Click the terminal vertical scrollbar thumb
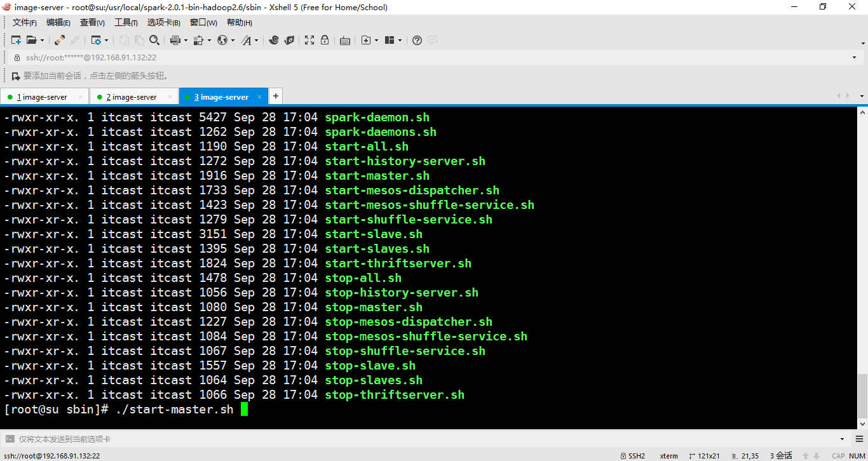 pyautogui.click(x=862, y=395)
